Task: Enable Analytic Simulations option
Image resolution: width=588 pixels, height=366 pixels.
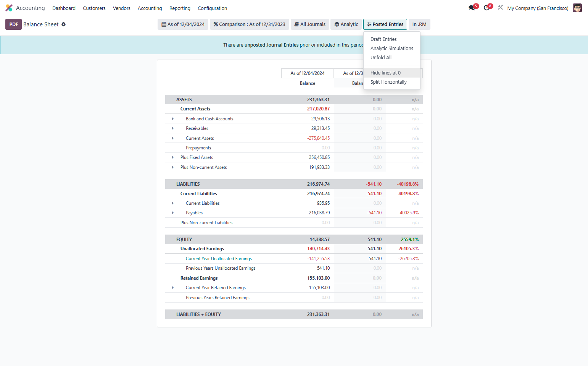Action: 392,49
